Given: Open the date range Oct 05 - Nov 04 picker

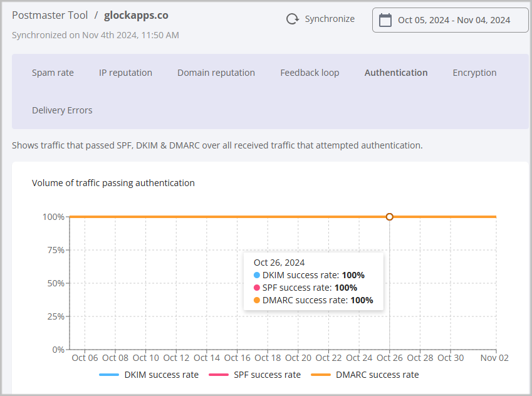Looking at the screenshot, I should click(x=454, y=20).
